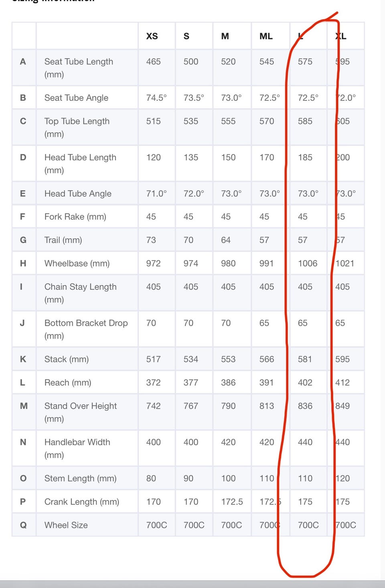Select the Stack (mm) row label
The width and height of the screenshot is (385, 588).
pyautogui.click(x=67, y=359)
